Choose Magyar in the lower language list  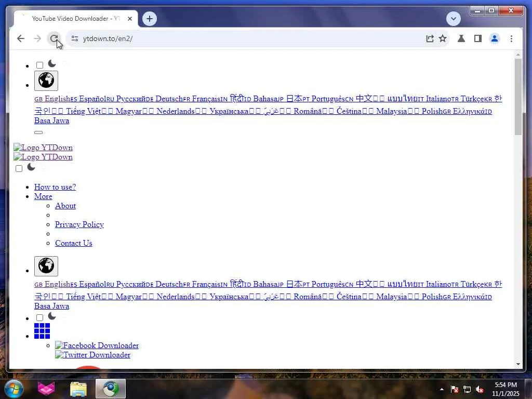[x=128, y=297]
